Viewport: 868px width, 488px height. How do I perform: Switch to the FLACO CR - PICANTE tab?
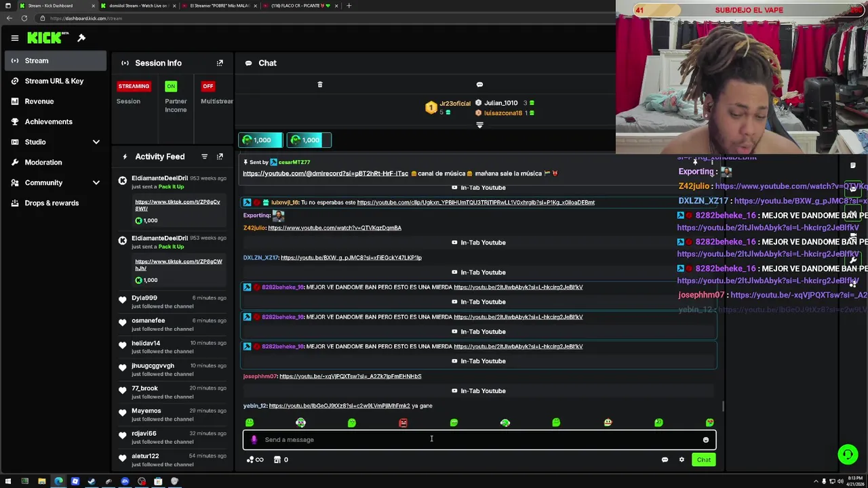tap(300, 5)
